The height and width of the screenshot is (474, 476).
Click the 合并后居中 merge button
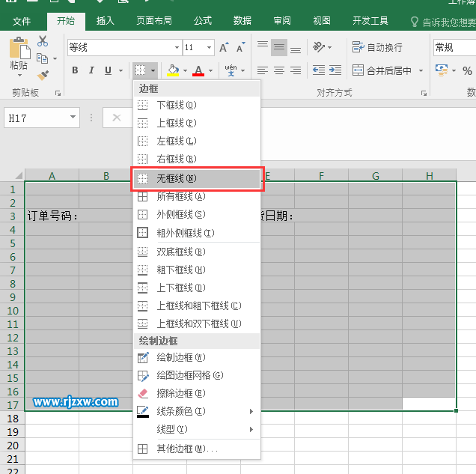[382, 70]
